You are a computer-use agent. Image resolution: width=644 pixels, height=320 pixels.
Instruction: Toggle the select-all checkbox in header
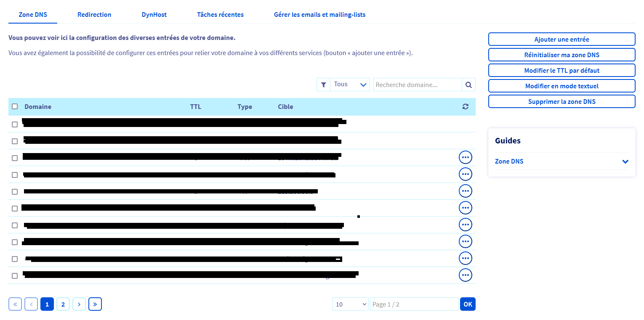click(15, 107)
